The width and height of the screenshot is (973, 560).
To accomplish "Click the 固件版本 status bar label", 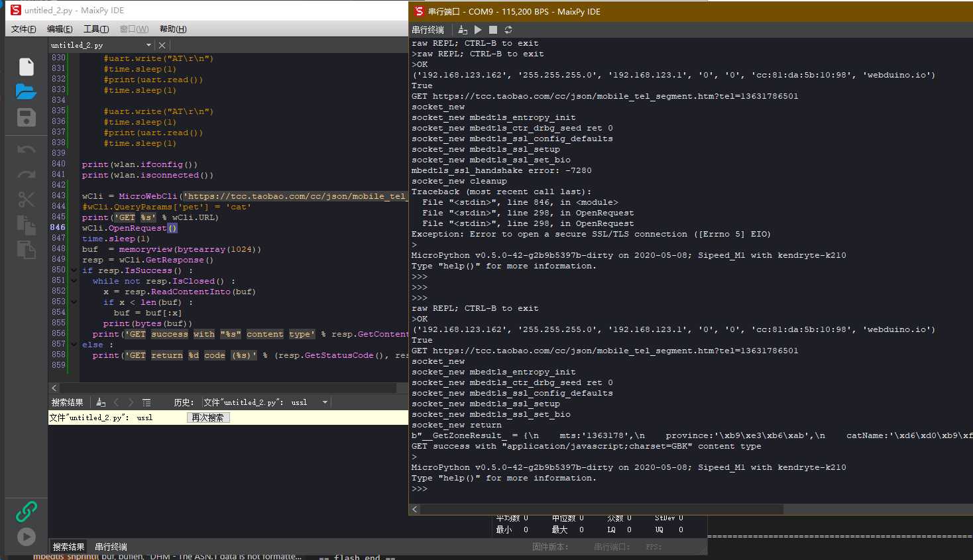I will pos(550,547).
